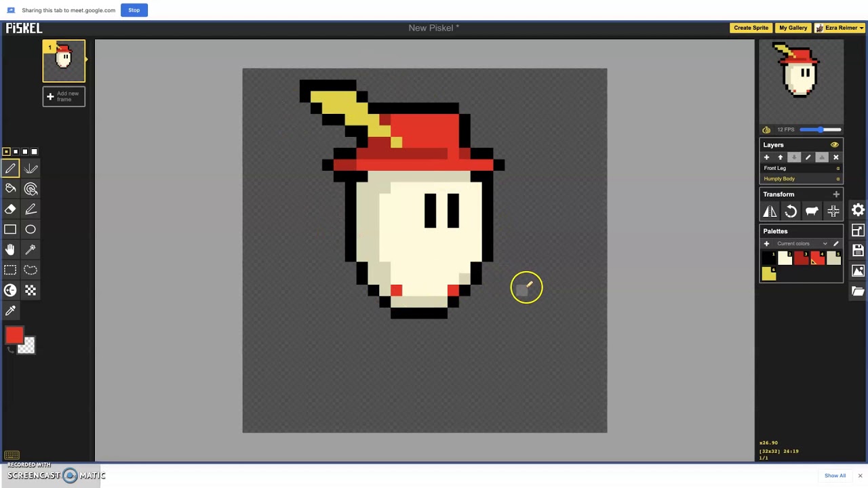Select the Vertical mirror pen tool

pos(31,169)
